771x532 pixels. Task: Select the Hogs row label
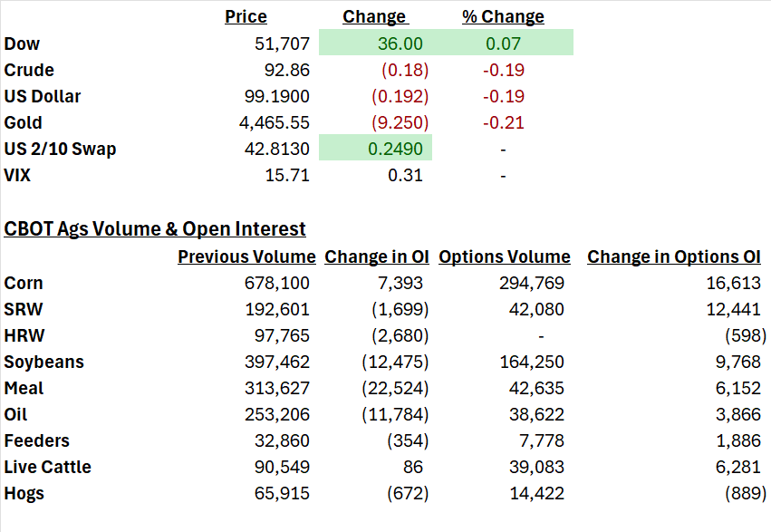pos(24,493)
